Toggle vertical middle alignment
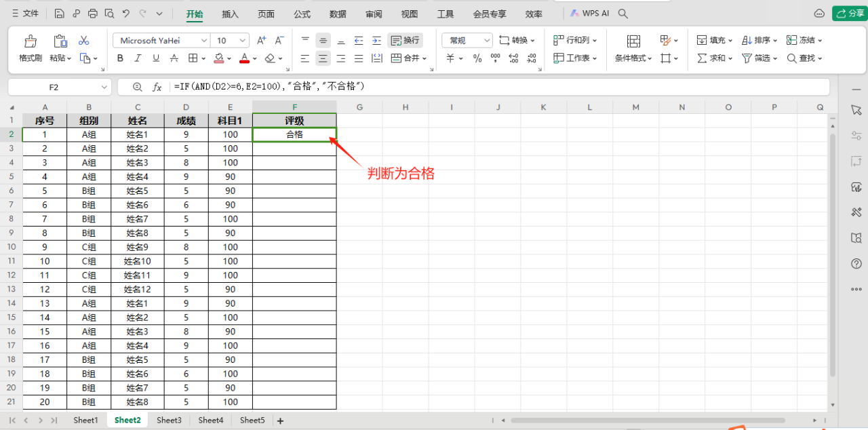This screenshot has width=868, height=430. (323, 41)
